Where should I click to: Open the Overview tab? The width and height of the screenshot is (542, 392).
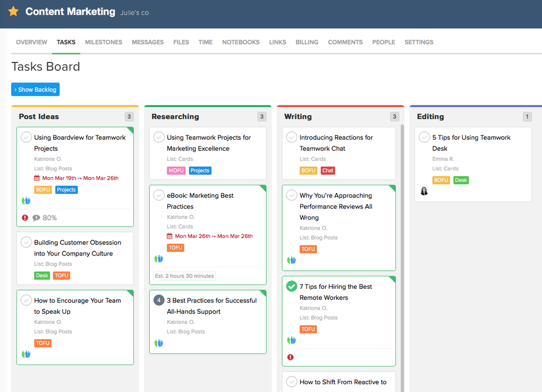[x=31, y=42]
